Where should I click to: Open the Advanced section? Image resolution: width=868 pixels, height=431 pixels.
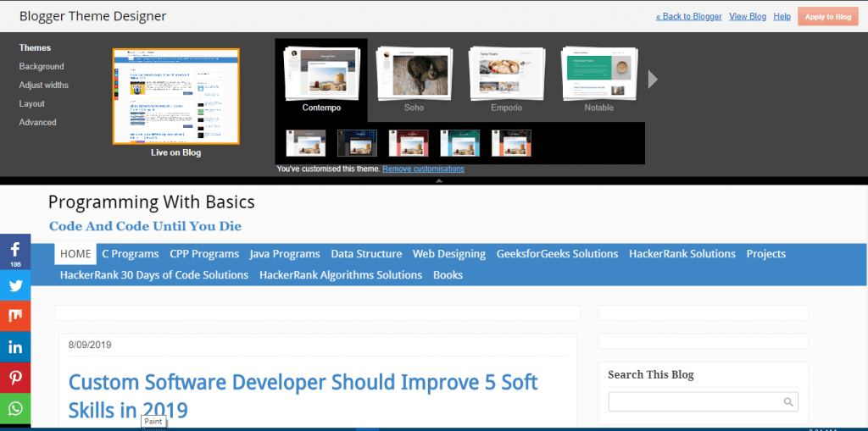pos(37,122)
